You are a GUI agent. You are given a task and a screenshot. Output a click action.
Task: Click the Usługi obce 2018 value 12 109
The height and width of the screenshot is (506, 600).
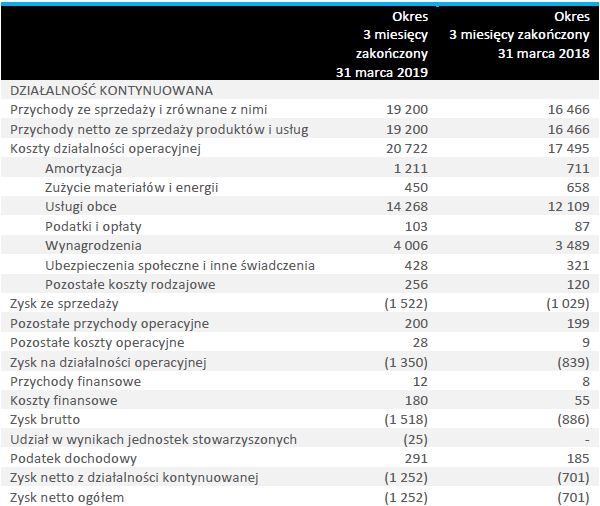(568, 207)
